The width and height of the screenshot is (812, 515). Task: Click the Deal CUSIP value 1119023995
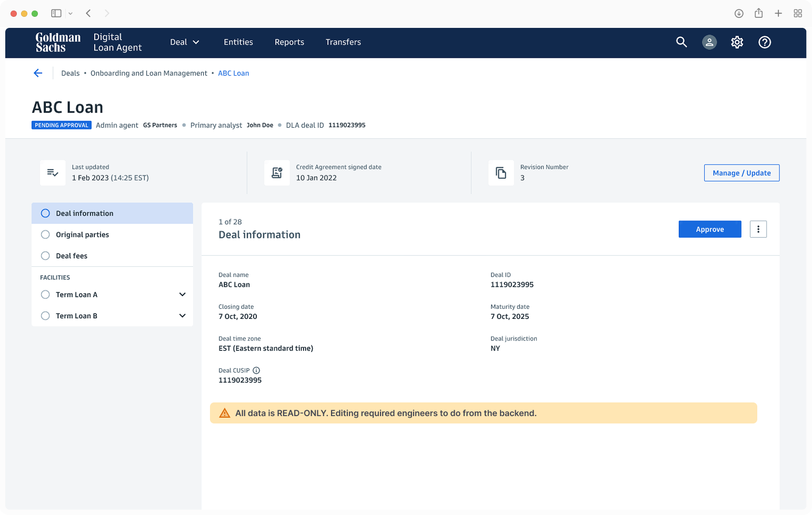240,380
